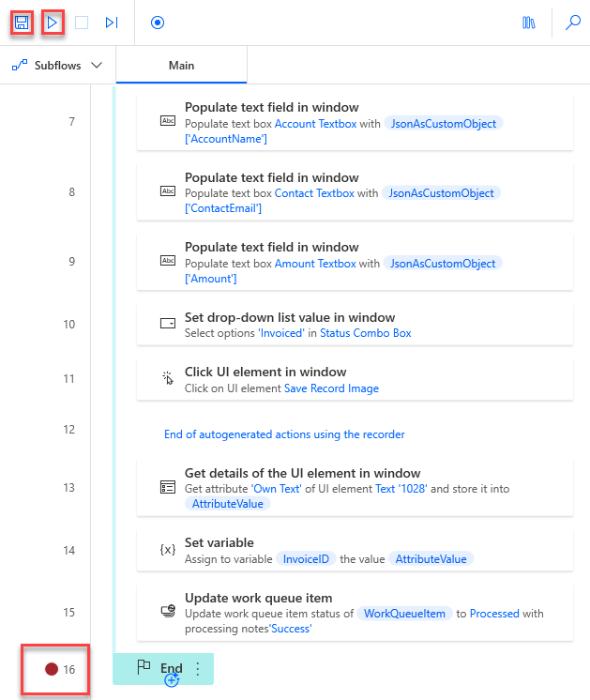590x700 pixels.
Task: Open the Status Combo Box link
Action: tap(366, 333)
